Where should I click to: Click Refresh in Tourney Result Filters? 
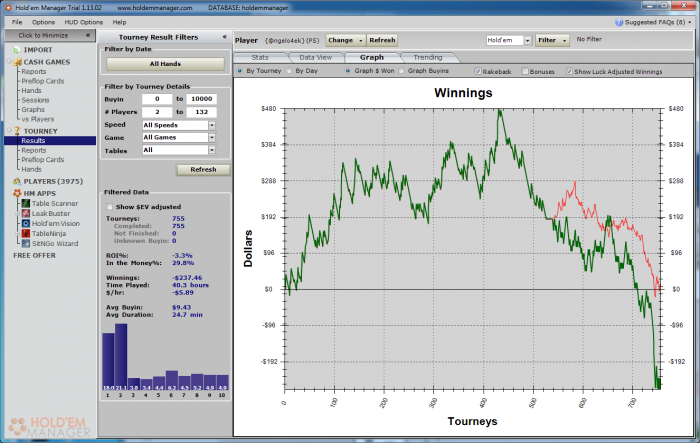click(203, 169)
